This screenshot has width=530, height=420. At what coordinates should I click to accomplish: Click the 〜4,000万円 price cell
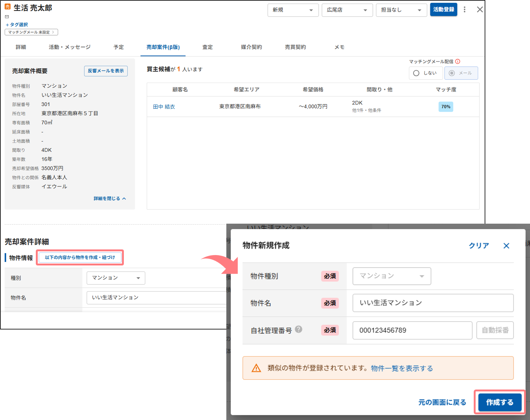313,106
